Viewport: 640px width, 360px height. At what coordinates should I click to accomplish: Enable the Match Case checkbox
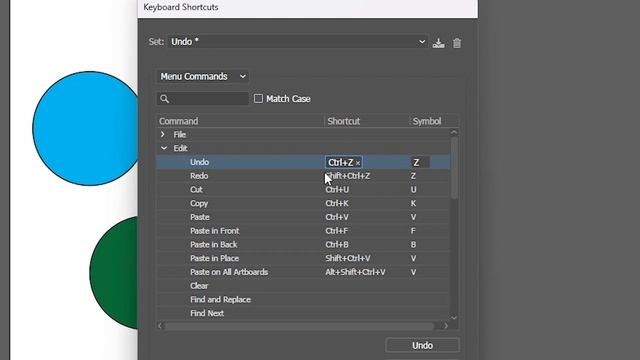pyautogui.click(x=258, y=98)
